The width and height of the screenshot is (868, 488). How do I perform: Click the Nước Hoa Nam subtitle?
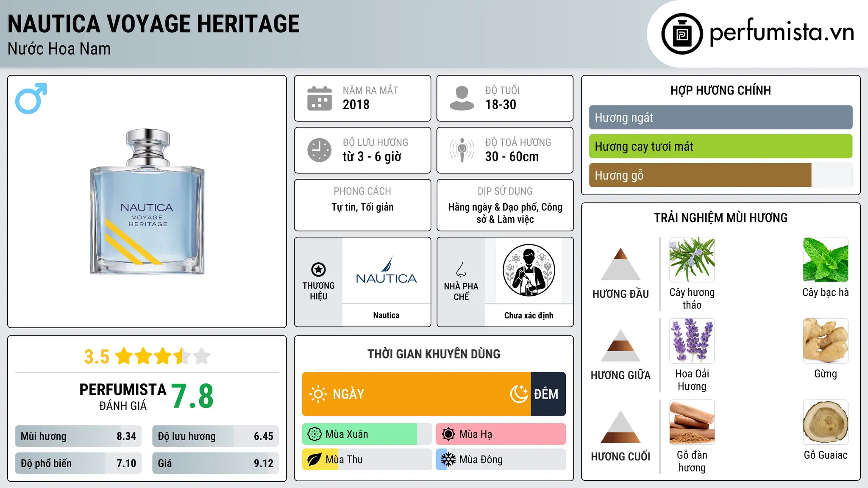tap(59, 49)
